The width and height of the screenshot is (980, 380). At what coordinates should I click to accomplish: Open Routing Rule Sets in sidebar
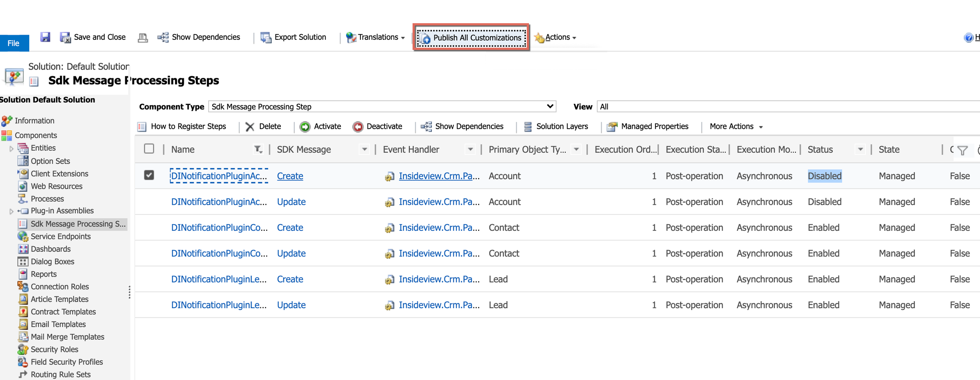(x=60, y=374)
